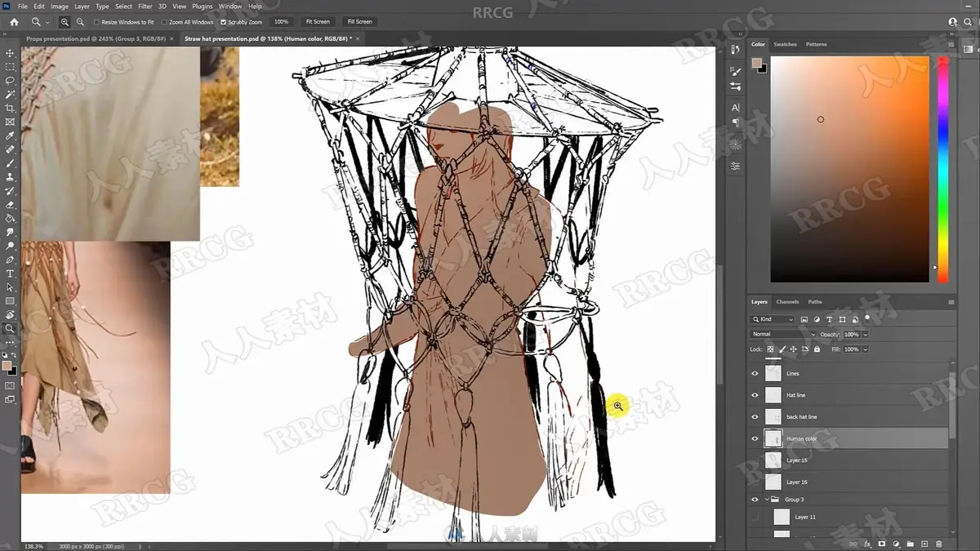Screen dimensions: 980x551
Task: Switch to Props presentation.psd document tab
Action: tap(98, 38)
